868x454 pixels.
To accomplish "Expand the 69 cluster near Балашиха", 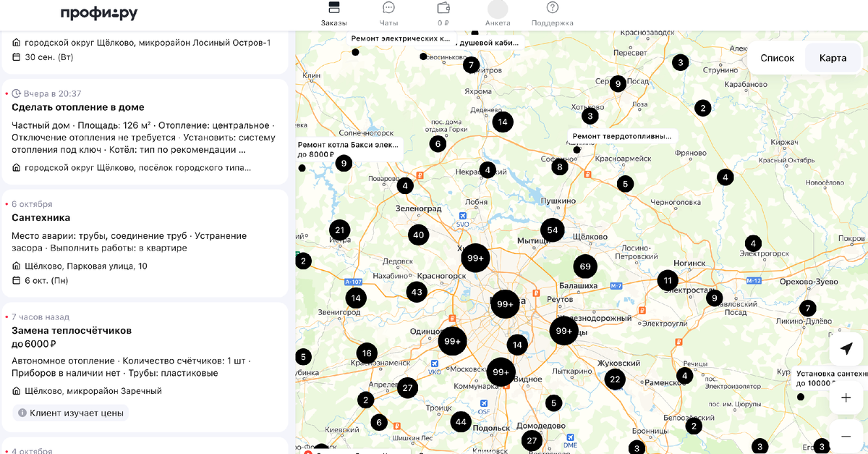I will click(585, 266).
